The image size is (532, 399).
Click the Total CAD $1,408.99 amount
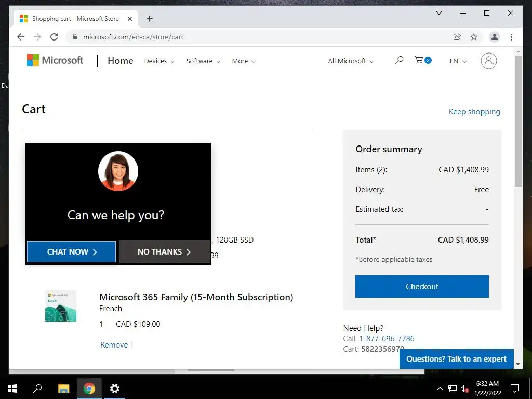pyautogui.click(x=463, y=240)
